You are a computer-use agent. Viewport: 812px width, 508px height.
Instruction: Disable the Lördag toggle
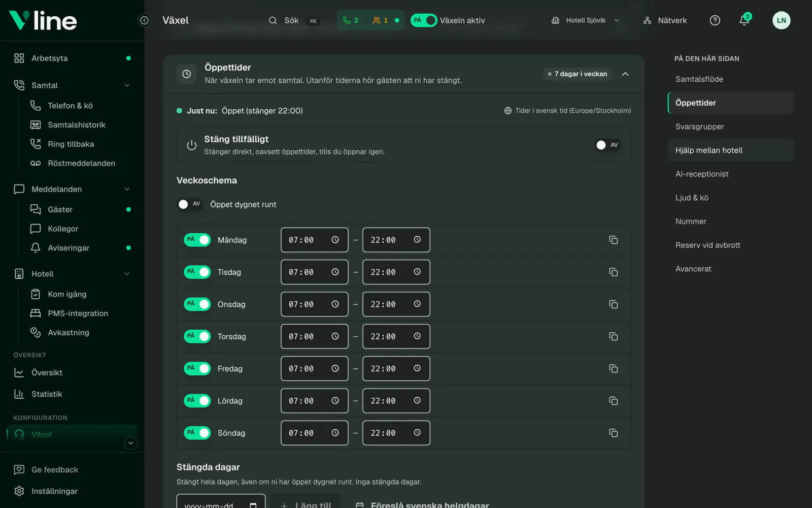197,400
